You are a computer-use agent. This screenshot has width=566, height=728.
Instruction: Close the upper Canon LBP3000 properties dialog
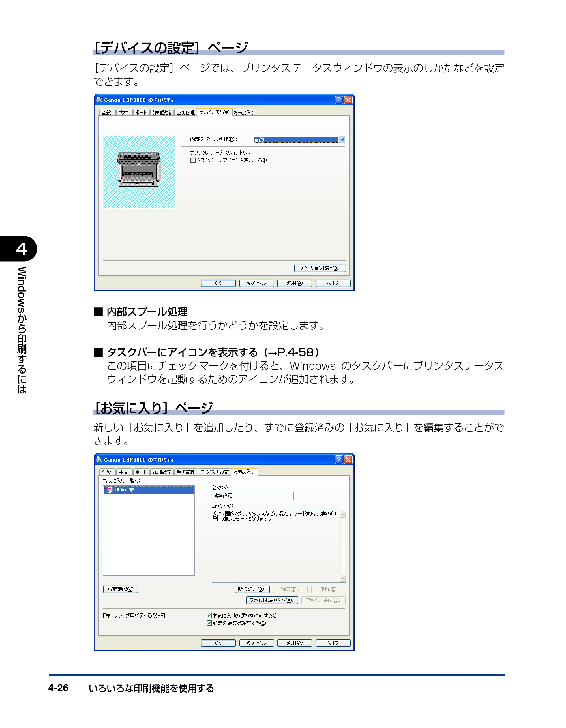coord(348,100)
